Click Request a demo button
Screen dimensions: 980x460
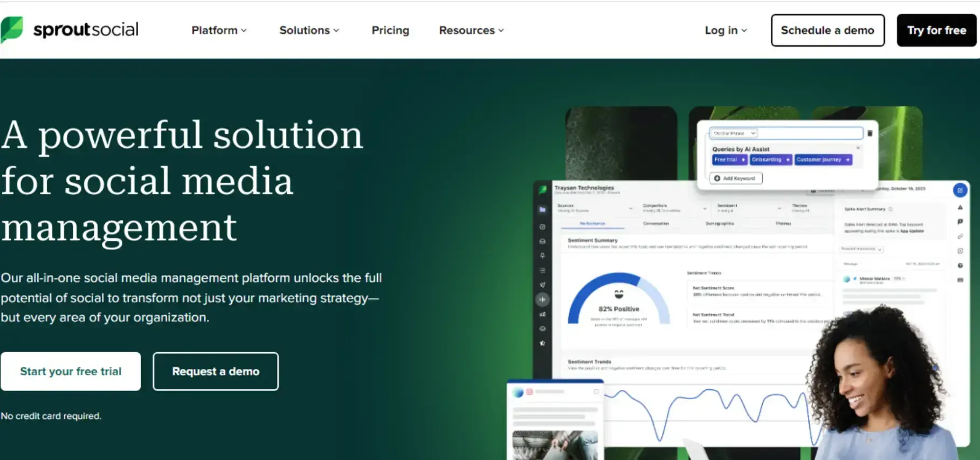(x=216, y=371)
